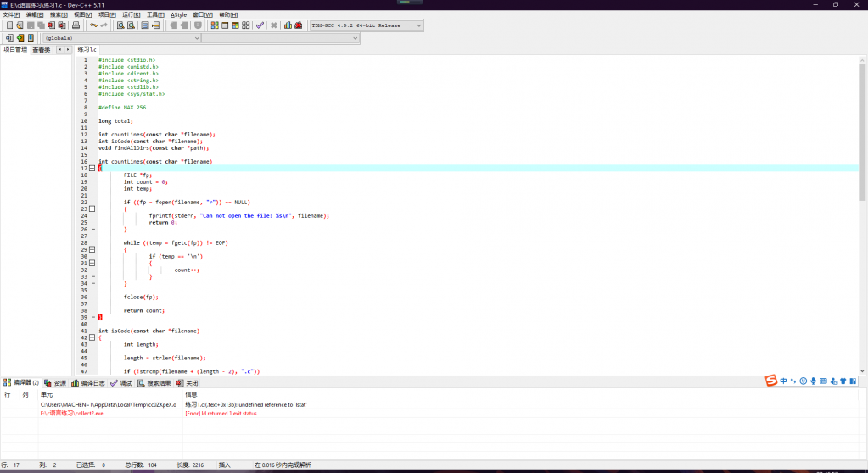Click the 信息 column header
This screenshot has width=868, height=473.
pyautogui.click(x=191, y=395)
